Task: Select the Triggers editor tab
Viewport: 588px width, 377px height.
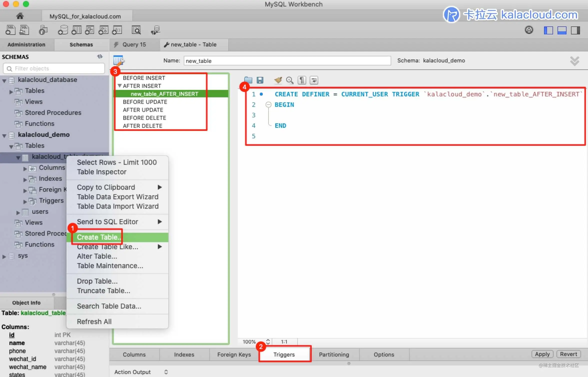Action: (x=284, y=354)
